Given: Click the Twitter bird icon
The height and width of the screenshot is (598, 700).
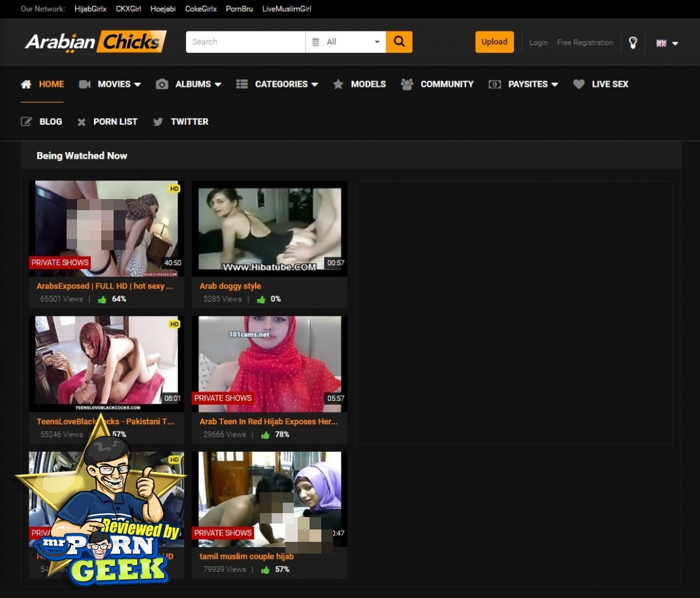Looking at the screenshot, I should click(x=158, y=121).
